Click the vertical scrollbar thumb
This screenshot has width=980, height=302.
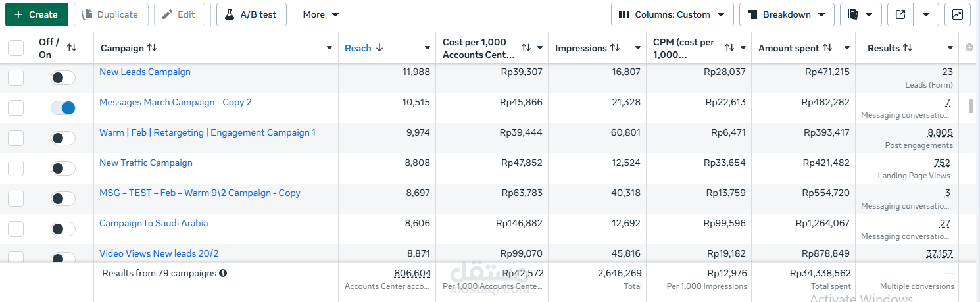coord(971,106)
